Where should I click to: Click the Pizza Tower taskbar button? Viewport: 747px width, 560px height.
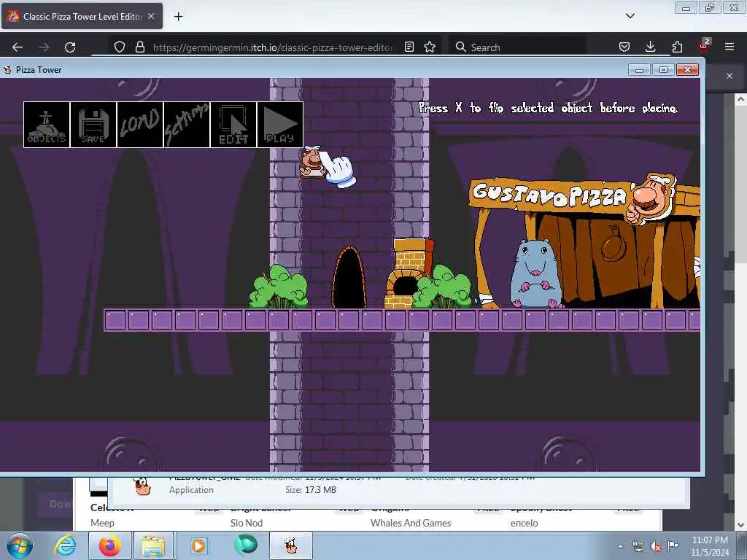tap(290, 545)
